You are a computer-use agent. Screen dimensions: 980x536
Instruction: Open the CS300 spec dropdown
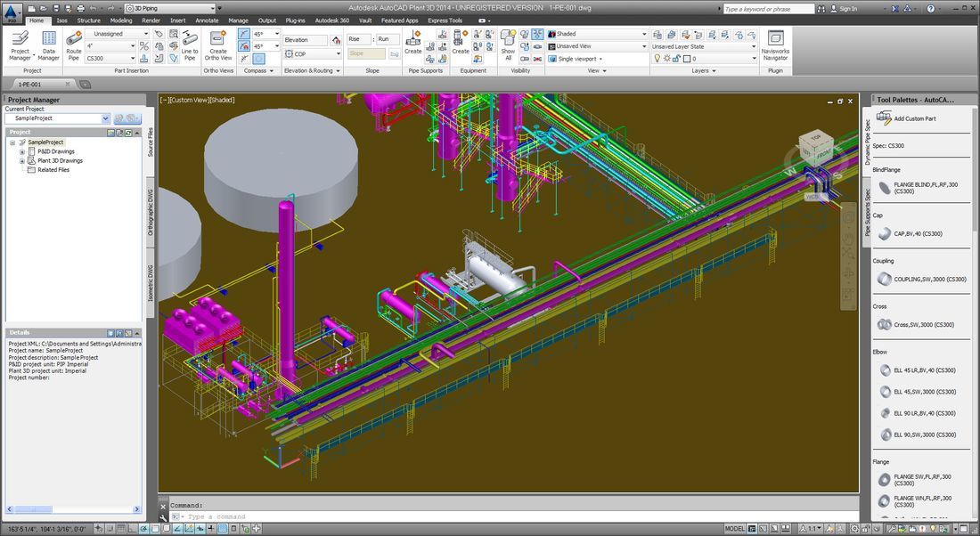point(111,59)
